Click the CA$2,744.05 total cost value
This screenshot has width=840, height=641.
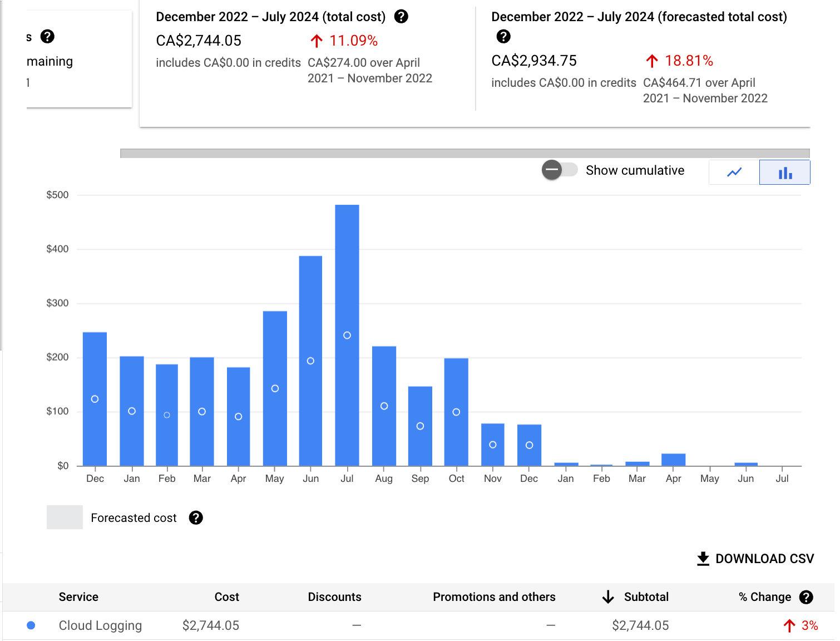pos(199,41)
